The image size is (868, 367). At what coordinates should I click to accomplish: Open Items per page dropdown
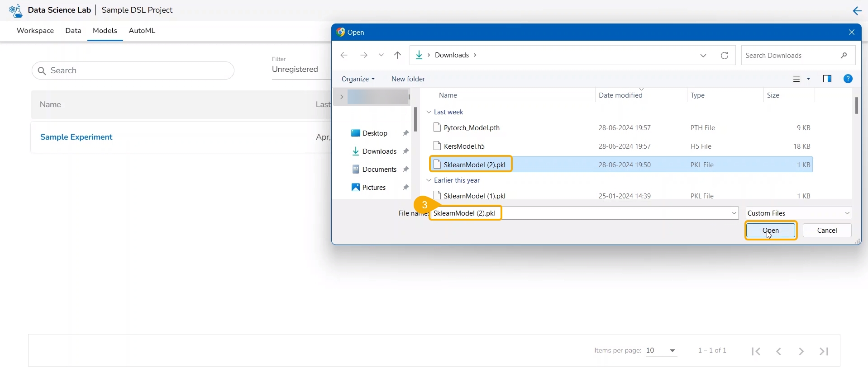pyautogui.click(x=661, y=351)
